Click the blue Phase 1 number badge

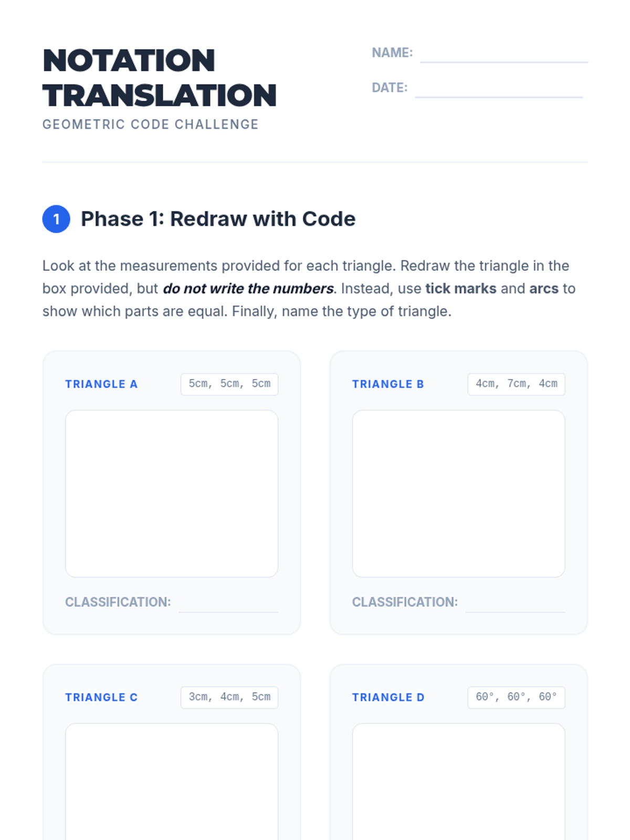pyautogui.click(x=56, y=219)
